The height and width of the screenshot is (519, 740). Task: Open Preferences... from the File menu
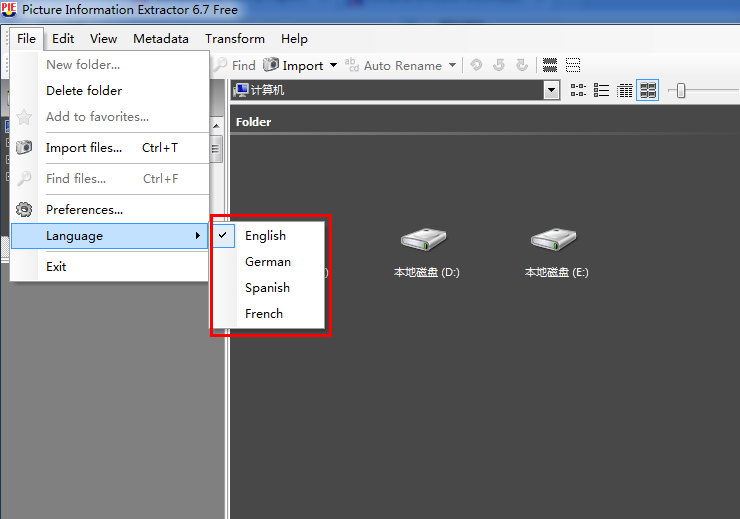pyautogui.click(x=109, y=209)
